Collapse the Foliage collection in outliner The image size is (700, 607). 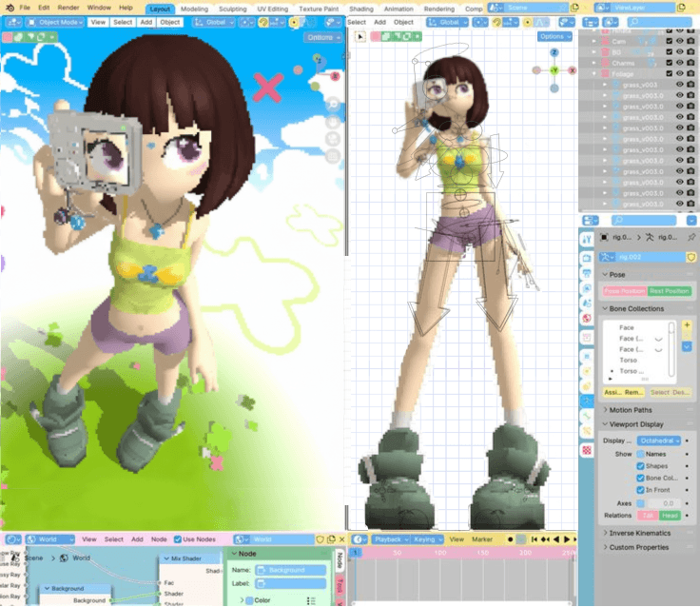pyautogui.click(x=594, y=73)
